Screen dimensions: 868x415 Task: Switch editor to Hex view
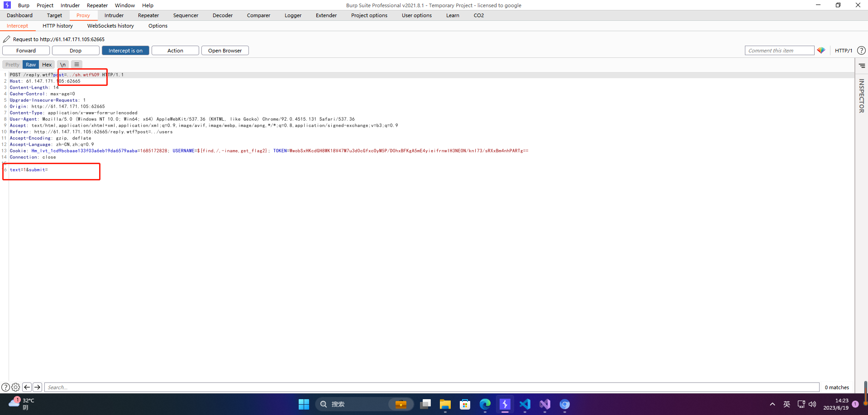[x=47, y=65]
